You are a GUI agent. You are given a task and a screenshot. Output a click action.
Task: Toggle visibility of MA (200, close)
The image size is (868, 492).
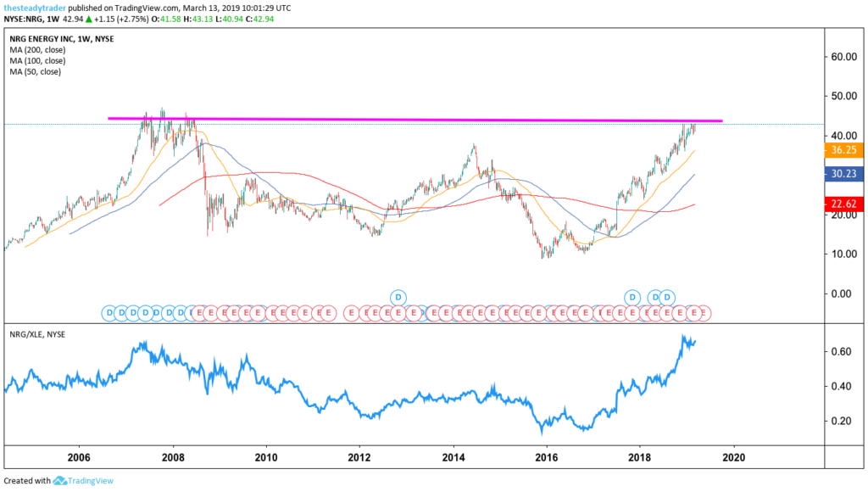tap(36, 49)
